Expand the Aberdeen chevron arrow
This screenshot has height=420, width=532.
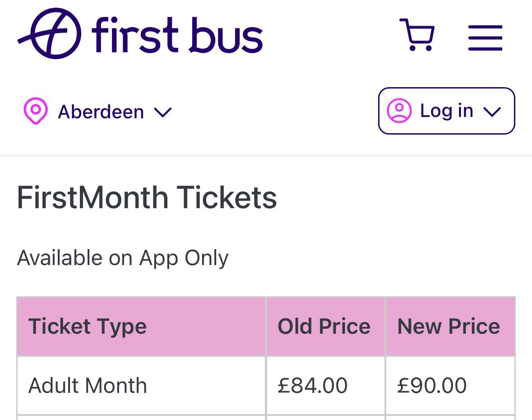[x=162, y=112]
